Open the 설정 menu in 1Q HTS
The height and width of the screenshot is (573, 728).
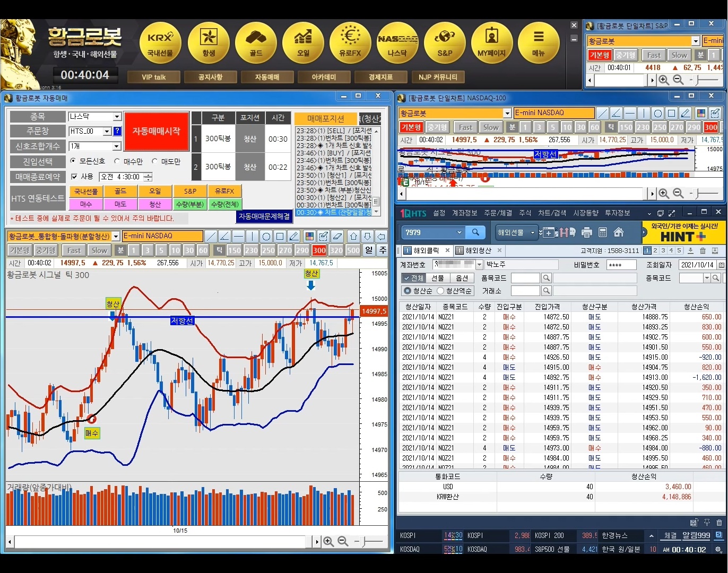point(439,213)
